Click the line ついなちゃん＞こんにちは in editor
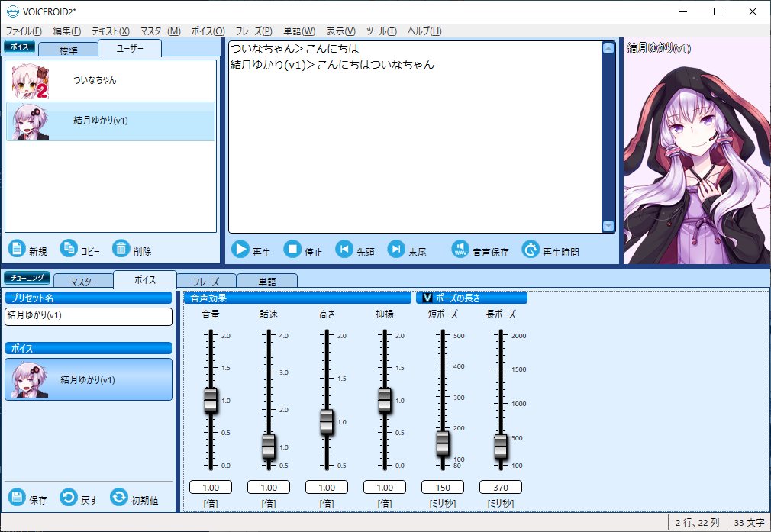Screen dimensions: 771x532 coord(295,49)
